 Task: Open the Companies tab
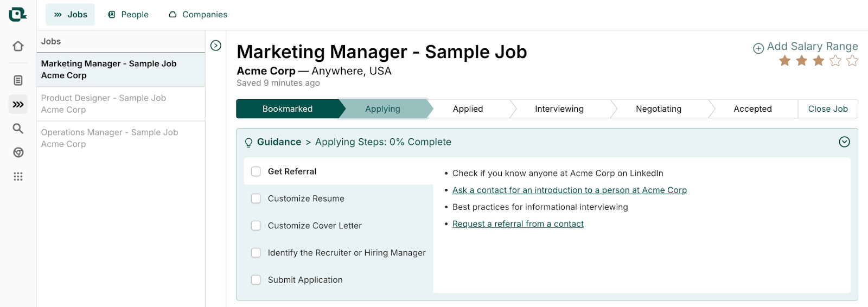(x=198, y=15)
